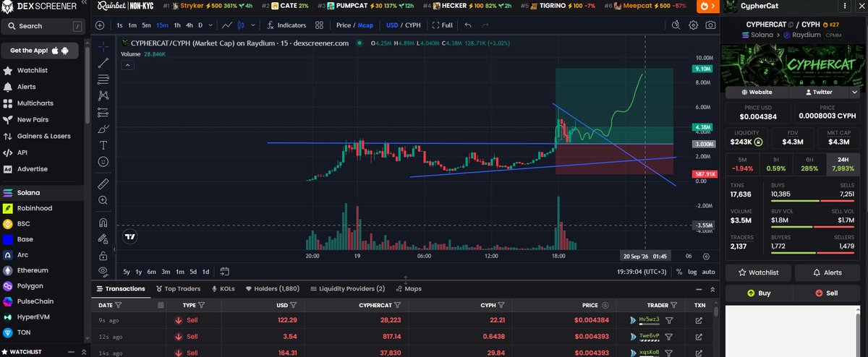Select the Text annotation tool
Screen dimensions: 868x357
103,145
